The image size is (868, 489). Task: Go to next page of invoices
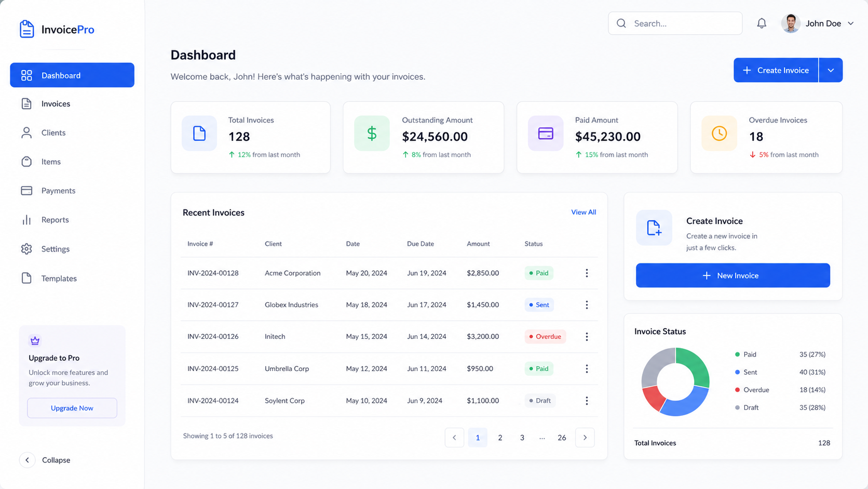[x=585, y=438]
